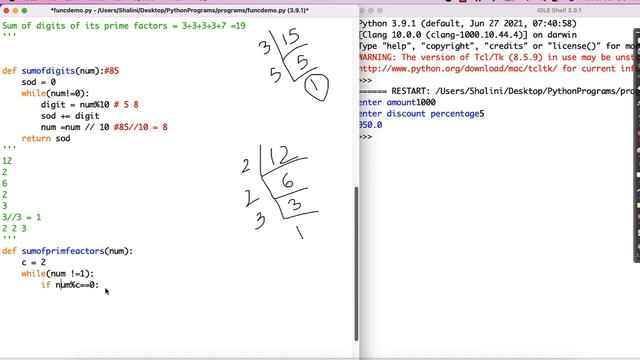The image size is (640, 360).
Task: Click the funcdemo.py editor title bar
Action: pyautogui.click(x=180, y=11)
